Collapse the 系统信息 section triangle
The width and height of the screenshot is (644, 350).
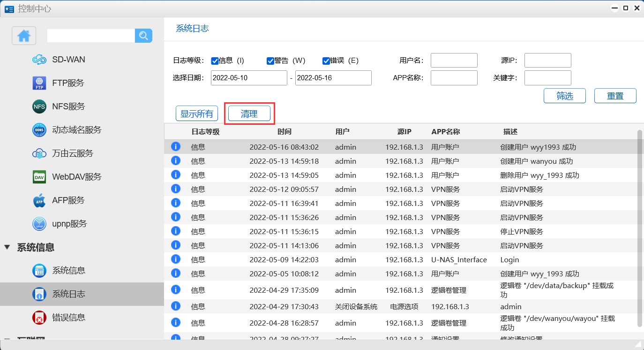[7, 247]
